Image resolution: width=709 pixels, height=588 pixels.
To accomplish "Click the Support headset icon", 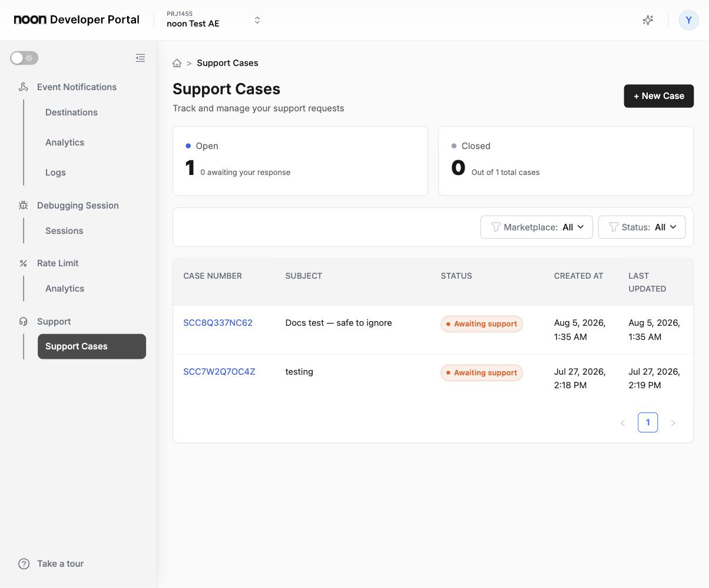I will click(24, 322).
